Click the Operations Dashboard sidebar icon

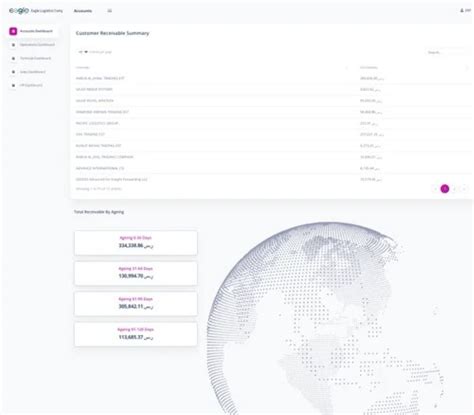coord(13,45)
